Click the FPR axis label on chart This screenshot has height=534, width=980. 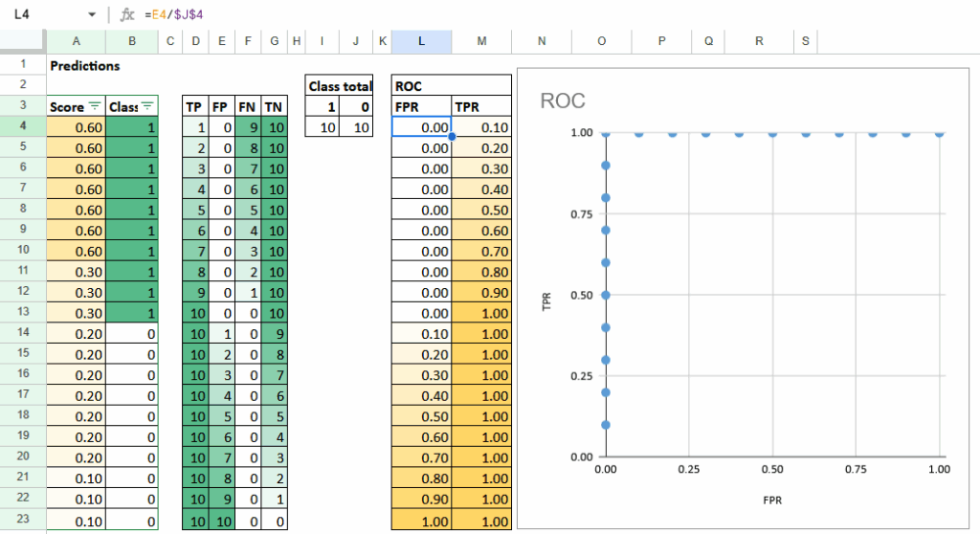[772, 499]
